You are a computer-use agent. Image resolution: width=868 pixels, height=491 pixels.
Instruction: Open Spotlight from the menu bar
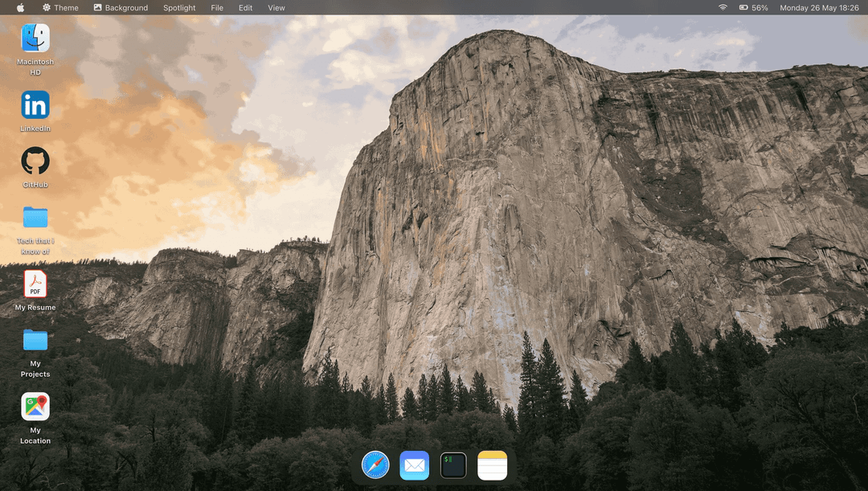(x=178, y=7)
